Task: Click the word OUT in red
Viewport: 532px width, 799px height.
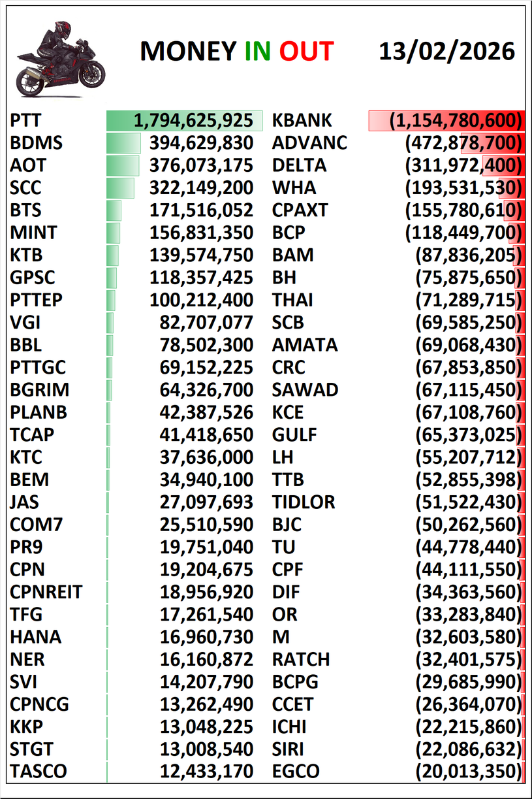Action: click(307, 52)
